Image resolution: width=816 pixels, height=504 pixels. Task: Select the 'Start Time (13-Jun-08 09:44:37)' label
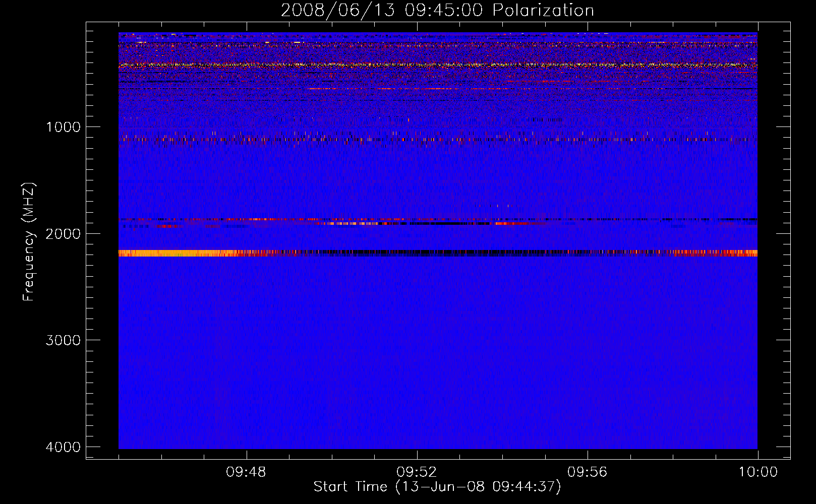437,487
